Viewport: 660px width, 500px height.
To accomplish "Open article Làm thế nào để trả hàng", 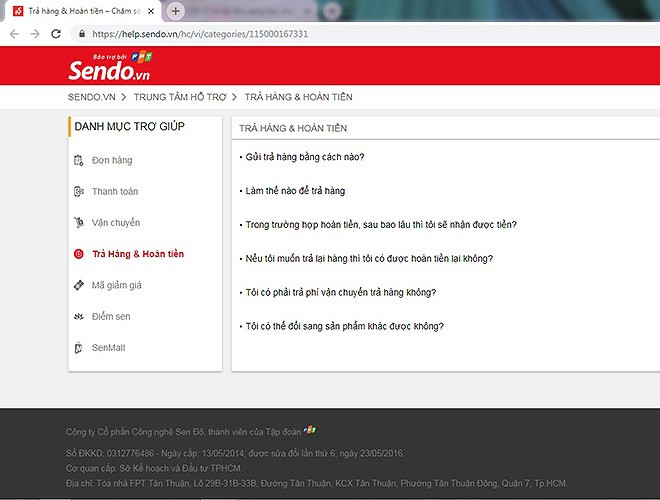I will click(x=295, y=190).
